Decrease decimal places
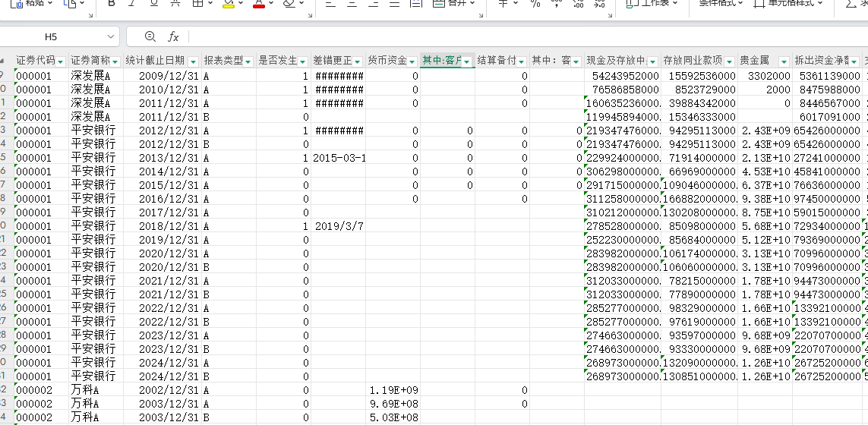Screen dimensions: 868x425 [599, 3]
